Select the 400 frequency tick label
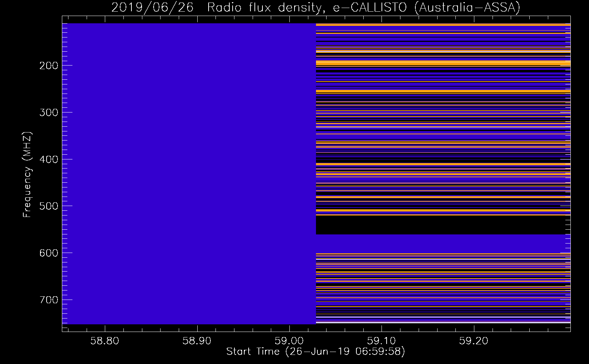Viewport: 589px width, 364px height. tap(48, 159)
